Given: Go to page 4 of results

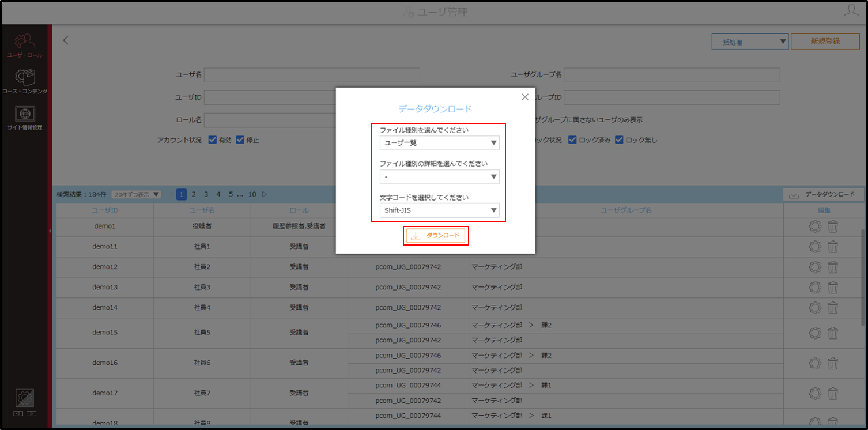Looking at the screenshot, I should click(x=218, y=194).
